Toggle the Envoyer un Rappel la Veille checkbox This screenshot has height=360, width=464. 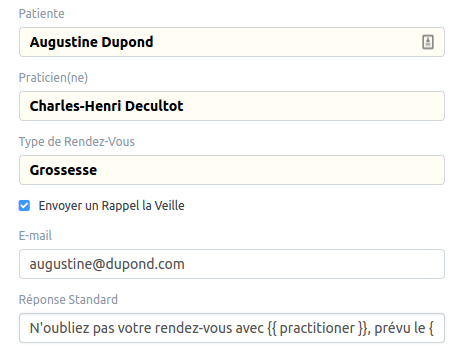tap(24, 206)
